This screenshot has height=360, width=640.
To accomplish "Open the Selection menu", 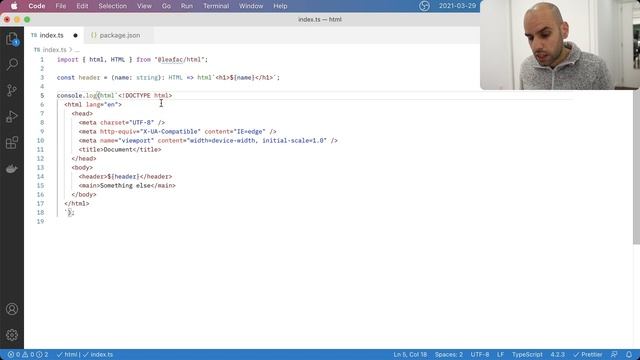I will [x=113, y=6].
